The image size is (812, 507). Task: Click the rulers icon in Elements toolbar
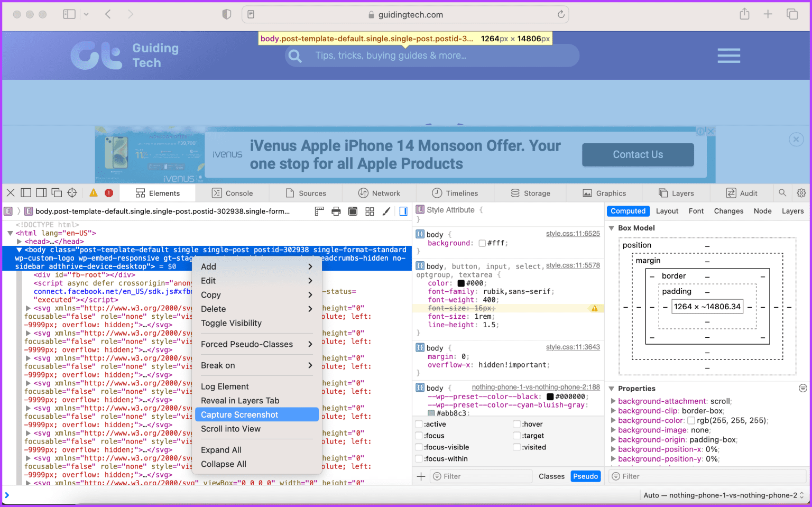(319, 211)
